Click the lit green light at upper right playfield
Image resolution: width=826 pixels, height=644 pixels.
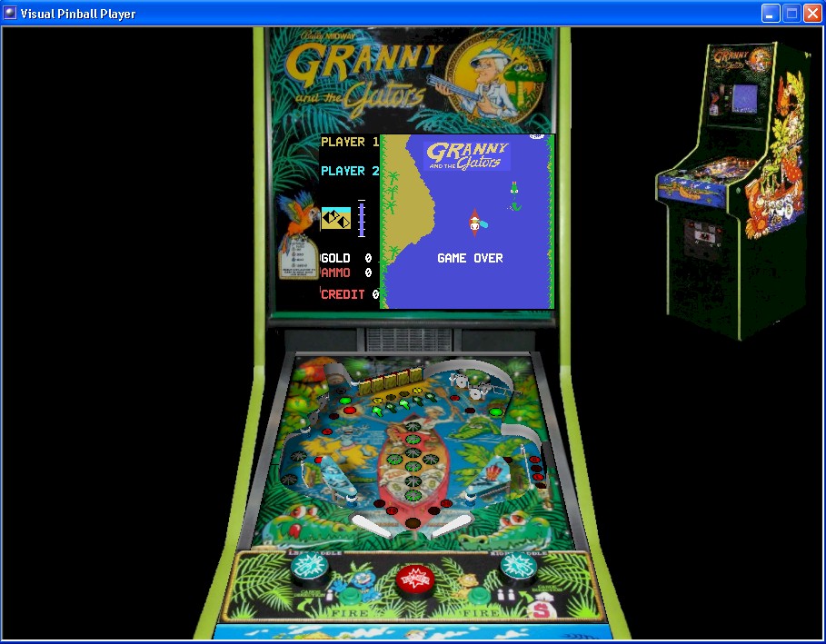[496, 411]
